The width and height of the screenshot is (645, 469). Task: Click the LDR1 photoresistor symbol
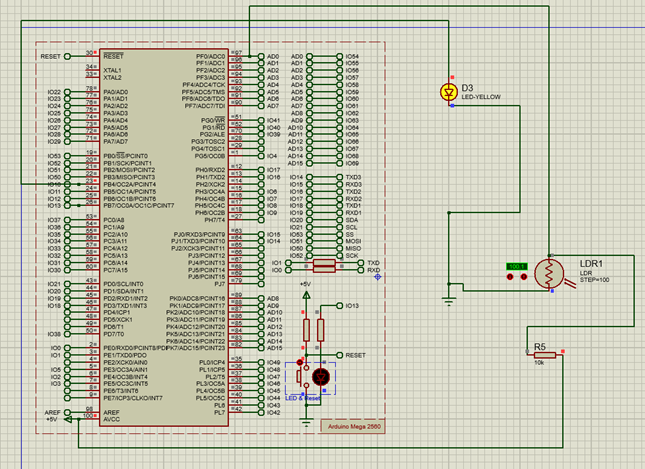549,274
